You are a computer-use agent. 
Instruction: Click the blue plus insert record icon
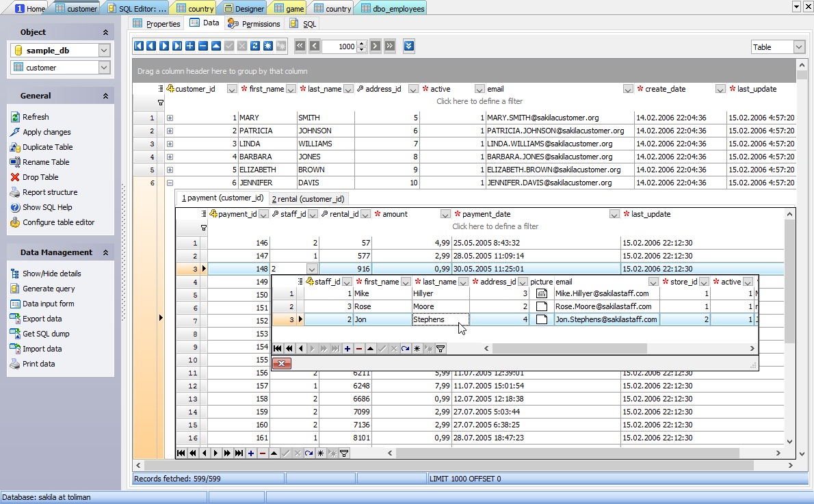[x=190, y=47]
